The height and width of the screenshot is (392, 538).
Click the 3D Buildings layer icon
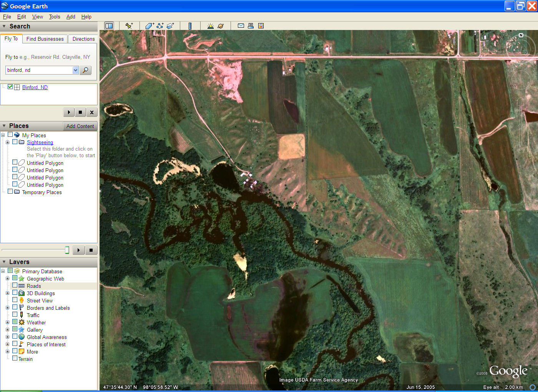[x=22, y=293]
